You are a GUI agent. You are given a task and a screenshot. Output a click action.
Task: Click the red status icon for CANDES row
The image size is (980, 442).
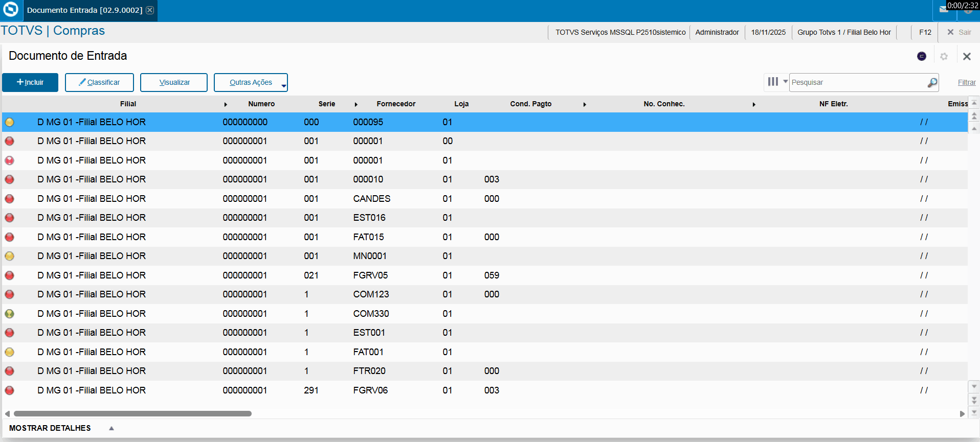click(x=10, y=199)
